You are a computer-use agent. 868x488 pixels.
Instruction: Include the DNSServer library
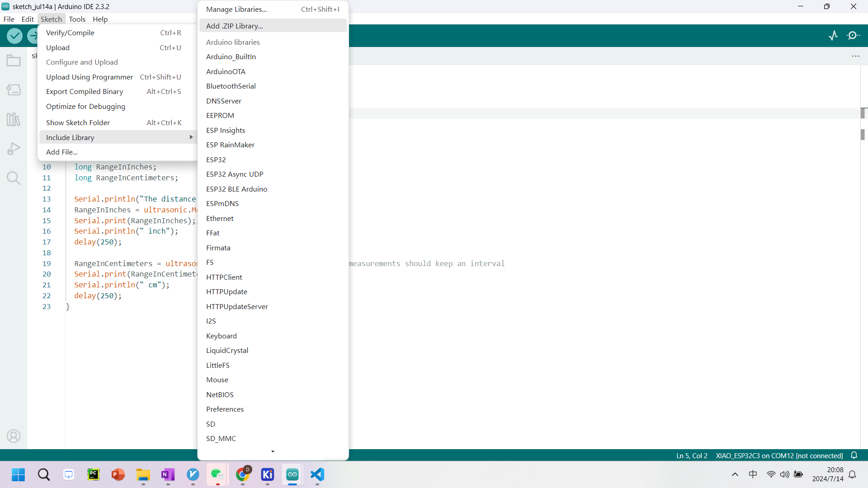tap(273, 101)
